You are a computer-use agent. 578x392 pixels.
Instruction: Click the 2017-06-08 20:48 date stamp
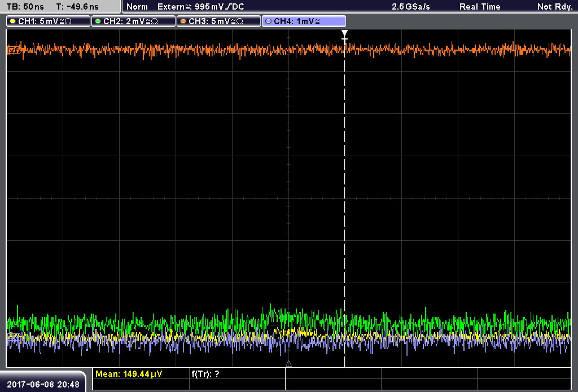(x=43, y=384)
